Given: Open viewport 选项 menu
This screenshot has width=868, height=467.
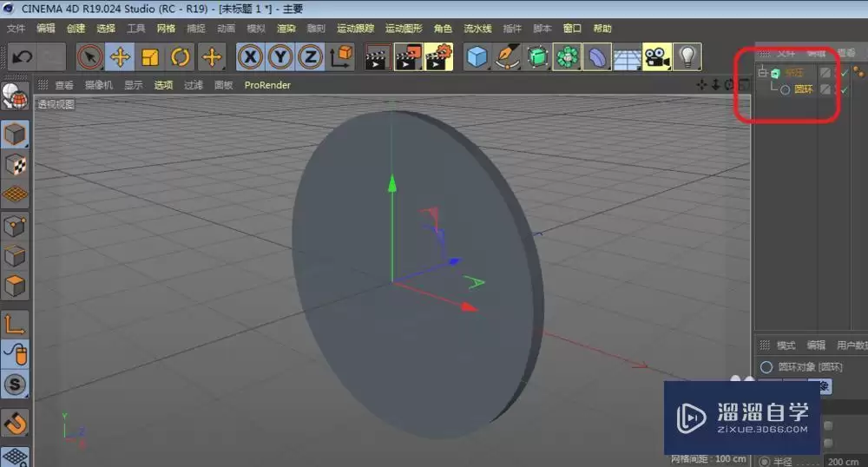Looking at the screenshot, I should point(163,85).
